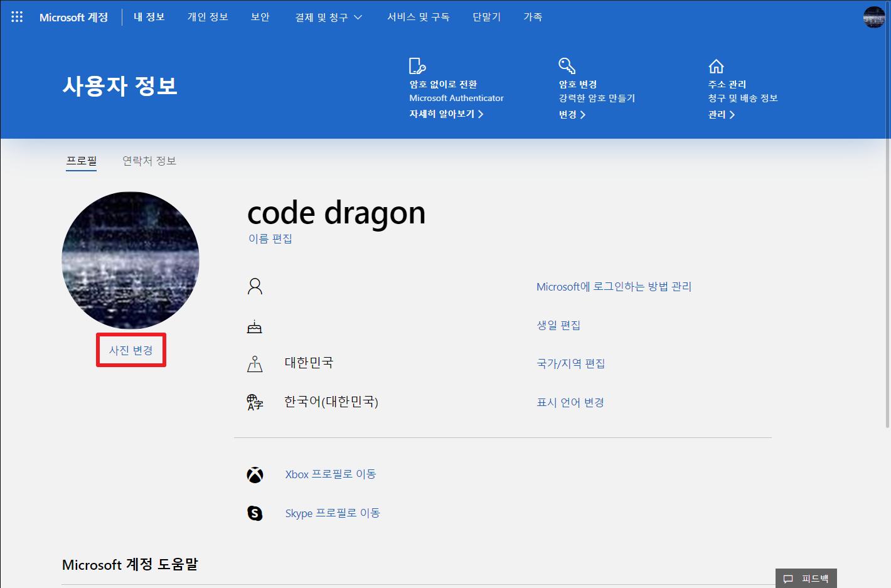Go to 단말기 navigation item

click(487, 17)
